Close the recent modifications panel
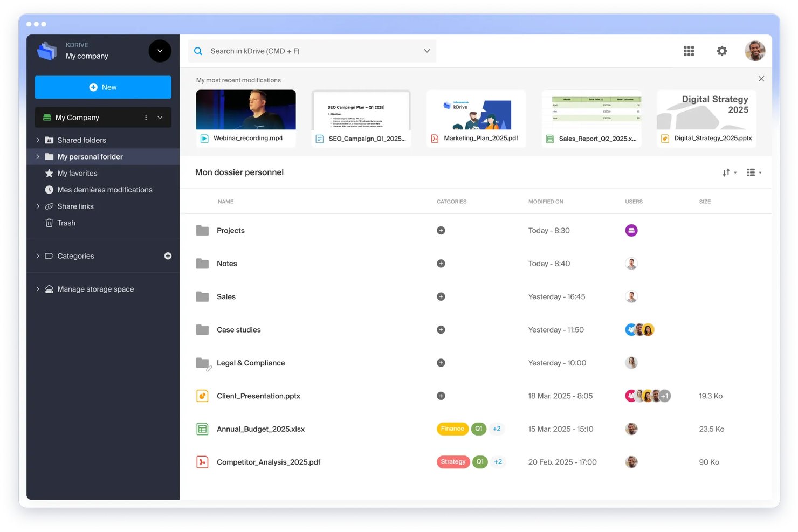 [761, 79]
